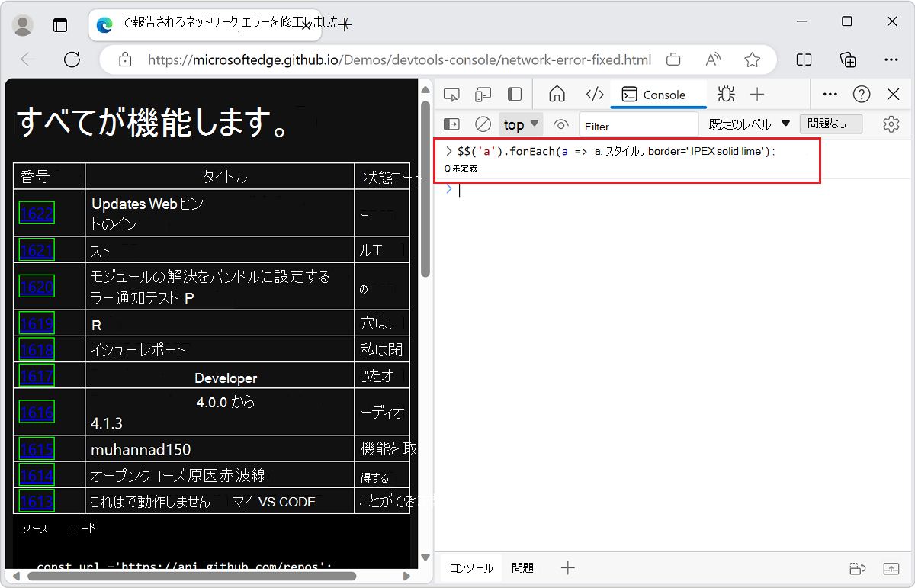This screenshot has width=915, height=588.
Task: Toggle the DevTools activity bar panel placement
Action: tap(515, 93)
